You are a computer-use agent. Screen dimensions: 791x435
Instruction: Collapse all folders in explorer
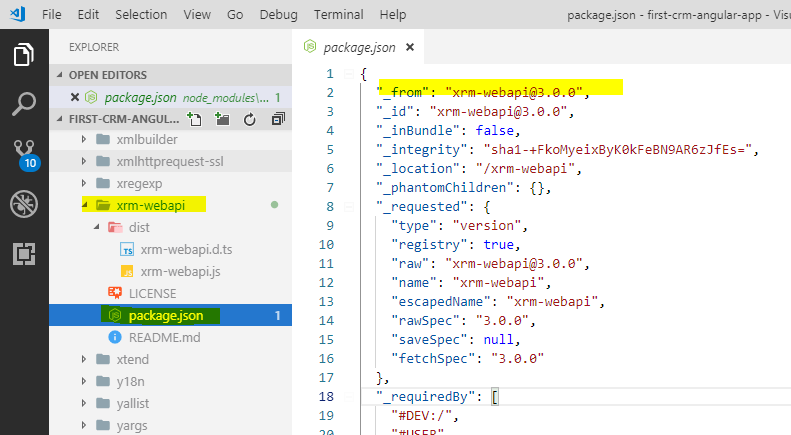tap(276, 119)
